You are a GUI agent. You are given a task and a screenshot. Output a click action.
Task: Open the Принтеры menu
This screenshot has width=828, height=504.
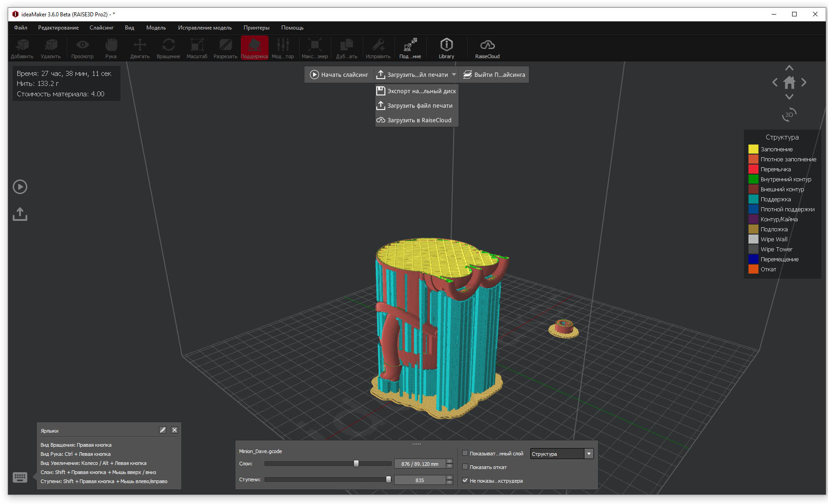[x=256, y=28]
